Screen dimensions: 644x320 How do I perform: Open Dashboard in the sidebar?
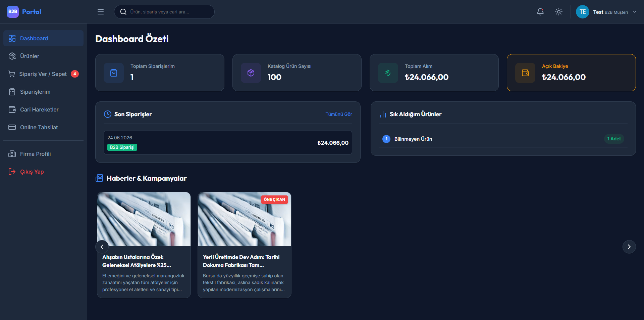44,38
